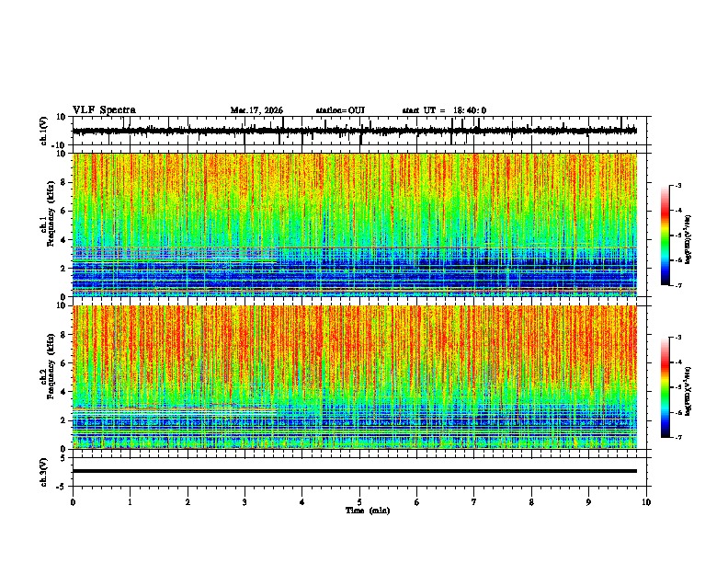This screenshot has width=728, height=563.
Task: Click the "VLF Spectra" title text
Action: click(x=104, y=110)
